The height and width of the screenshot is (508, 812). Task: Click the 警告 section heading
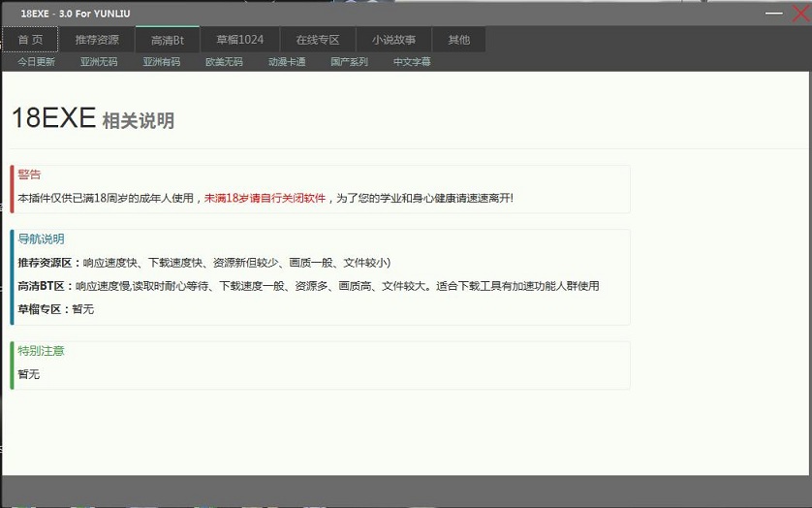click(x=29, y=175)
